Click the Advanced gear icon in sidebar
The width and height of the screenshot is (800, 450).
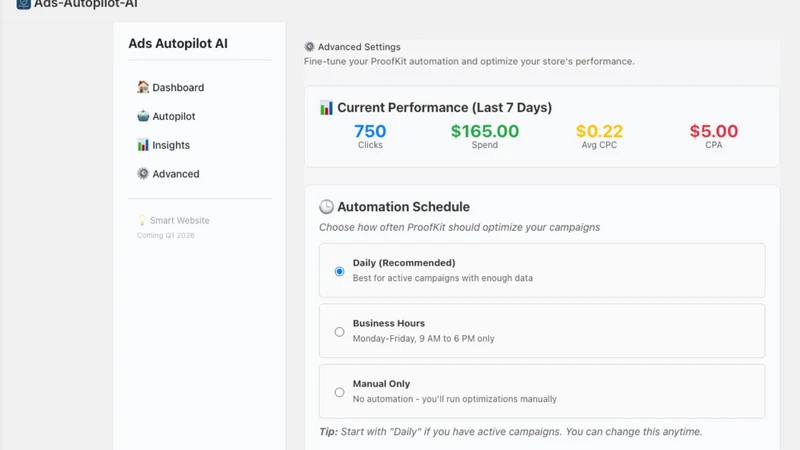[x=143, y=173]
